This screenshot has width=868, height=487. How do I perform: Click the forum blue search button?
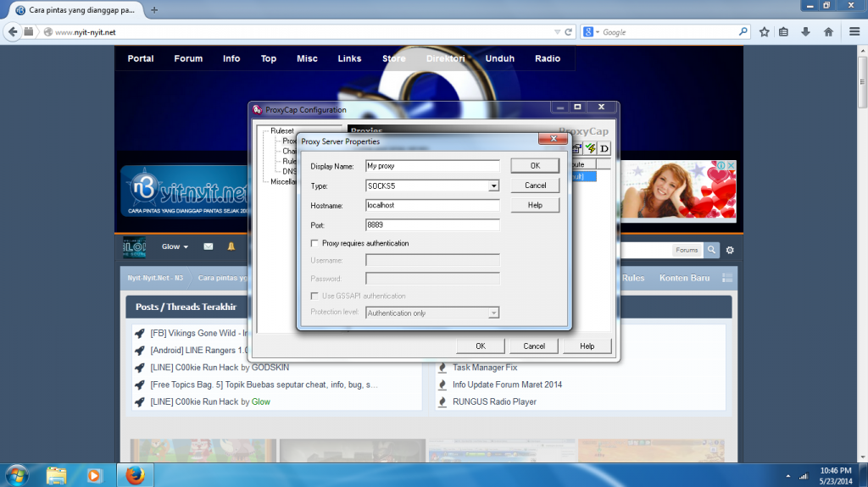(711, 250)
